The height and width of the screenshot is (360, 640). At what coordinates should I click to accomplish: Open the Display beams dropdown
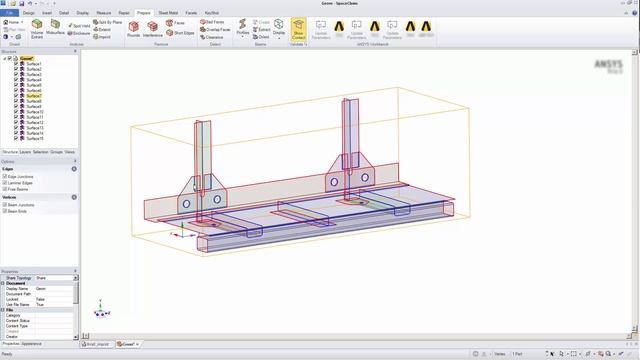click(279, 37)
